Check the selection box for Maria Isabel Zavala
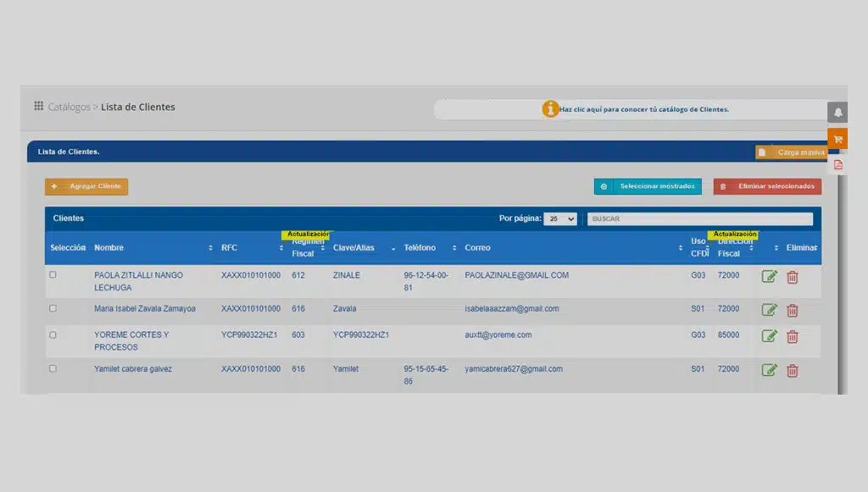The image size is (868, 492). [53, 309]
